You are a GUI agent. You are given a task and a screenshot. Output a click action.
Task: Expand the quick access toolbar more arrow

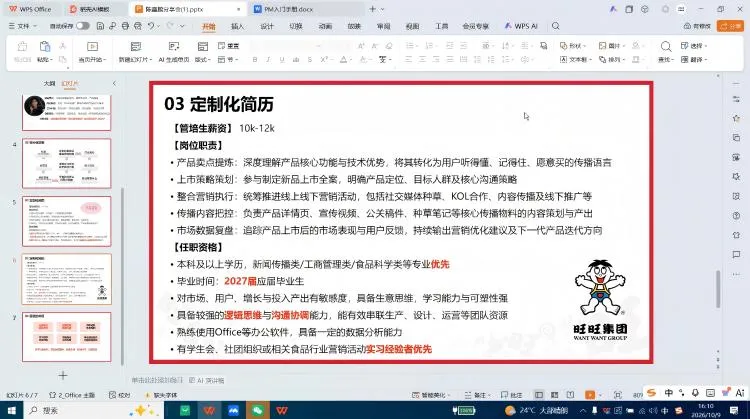pyautogui.click(x=182, y=26)
